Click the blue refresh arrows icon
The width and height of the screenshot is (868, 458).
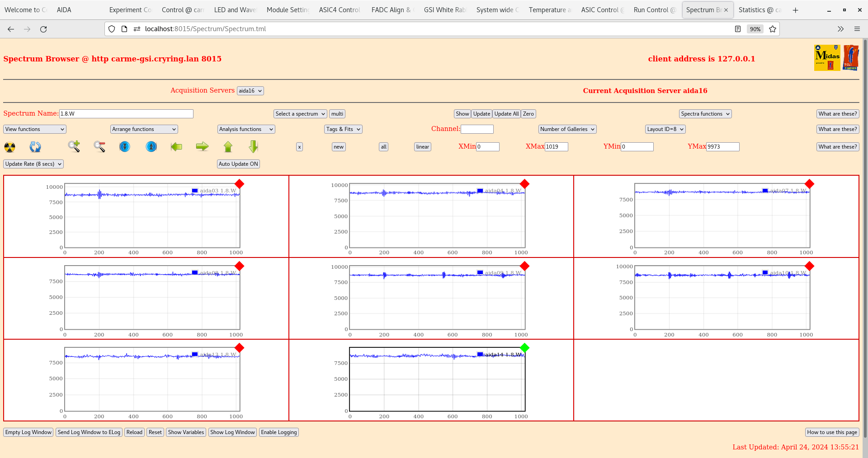click(35, 147)
